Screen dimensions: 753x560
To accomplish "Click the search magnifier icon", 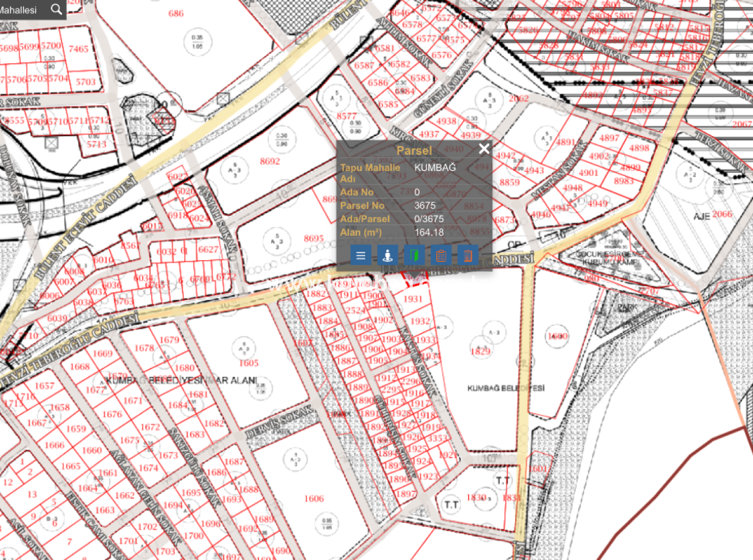I will (56, 10).
